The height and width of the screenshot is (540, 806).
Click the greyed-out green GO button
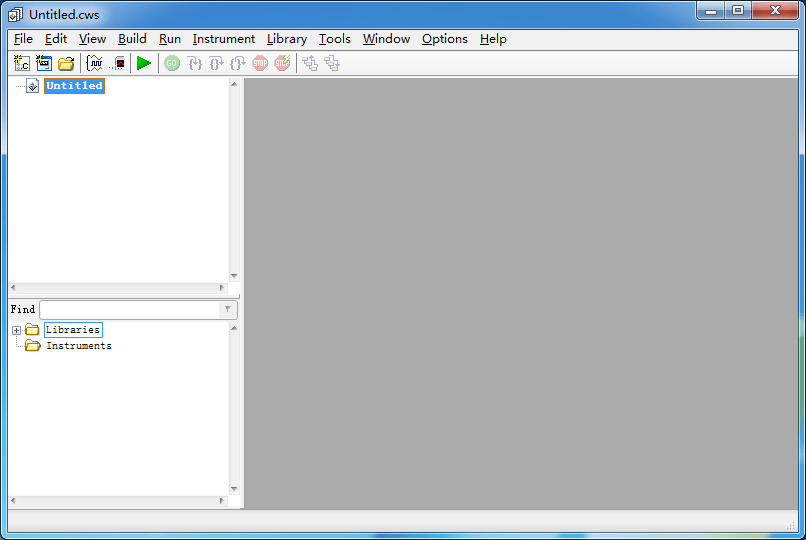(x=172, y=63)
